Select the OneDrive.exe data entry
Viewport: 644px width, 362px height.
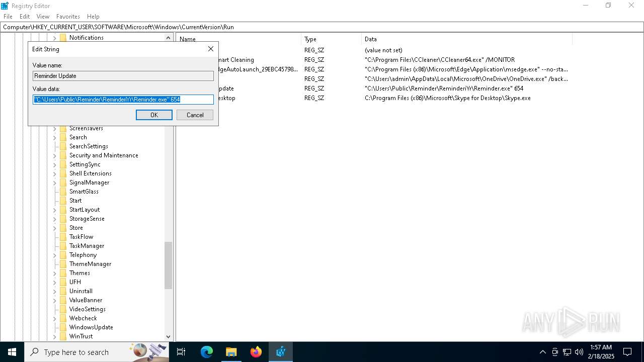466,79
